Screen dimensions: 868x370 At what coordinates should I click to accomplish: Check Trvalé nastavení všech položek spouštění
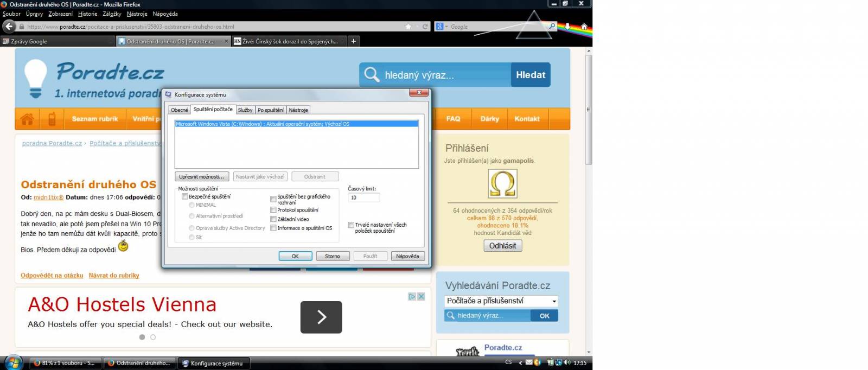(351, 225)
